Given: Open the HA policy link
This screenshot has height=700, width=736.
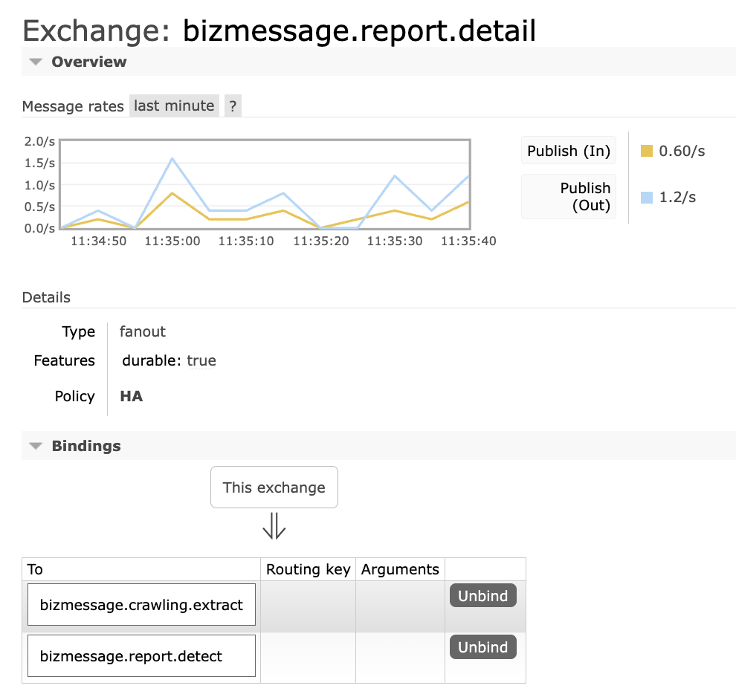Looking at the screenshot, I should (x=131, y=396).
